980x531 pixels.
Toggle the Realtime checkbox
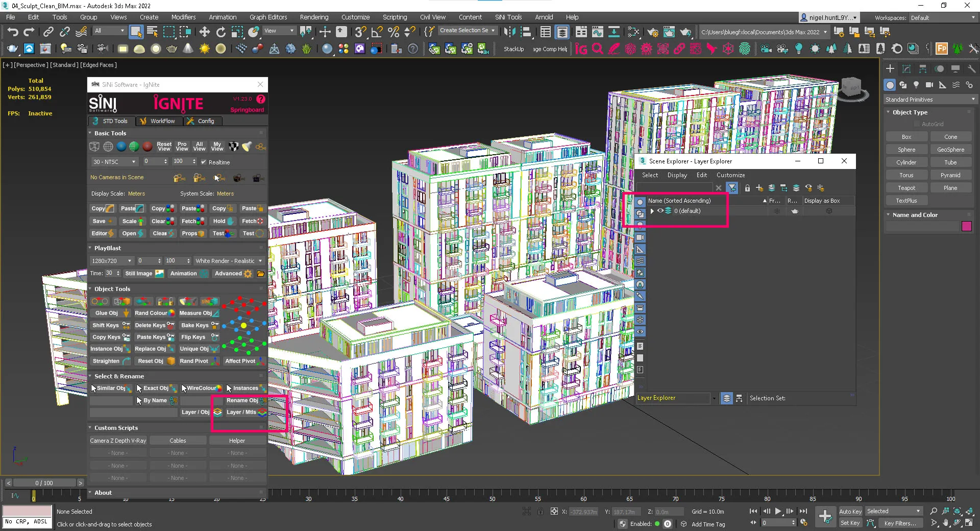pos(204,162)
